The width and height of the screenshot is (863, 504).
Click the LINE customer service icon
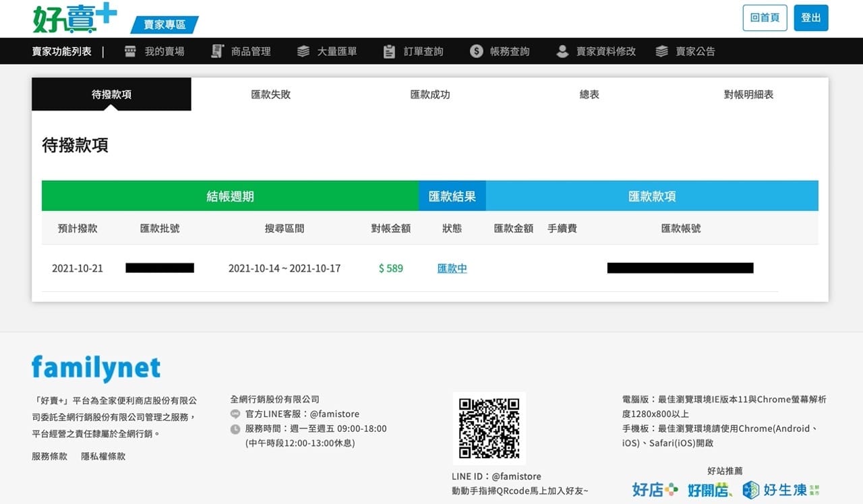pyautogui.click(x=235, y=414)
